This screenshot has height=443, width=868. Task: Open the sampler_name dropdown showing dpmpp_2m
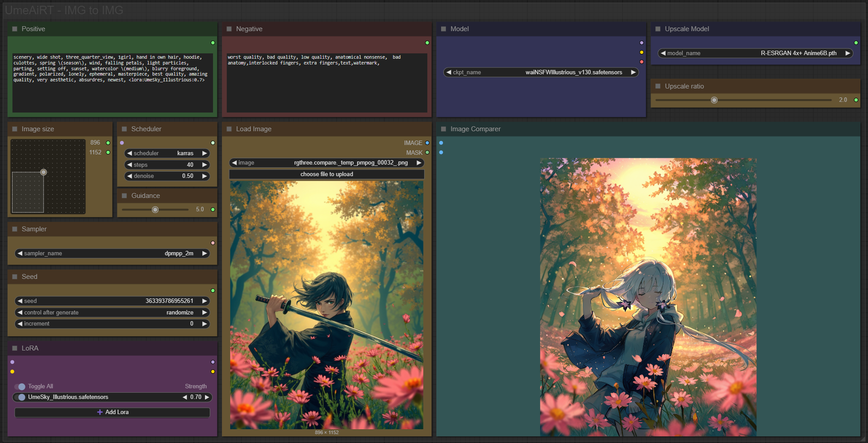click(113, 254)
